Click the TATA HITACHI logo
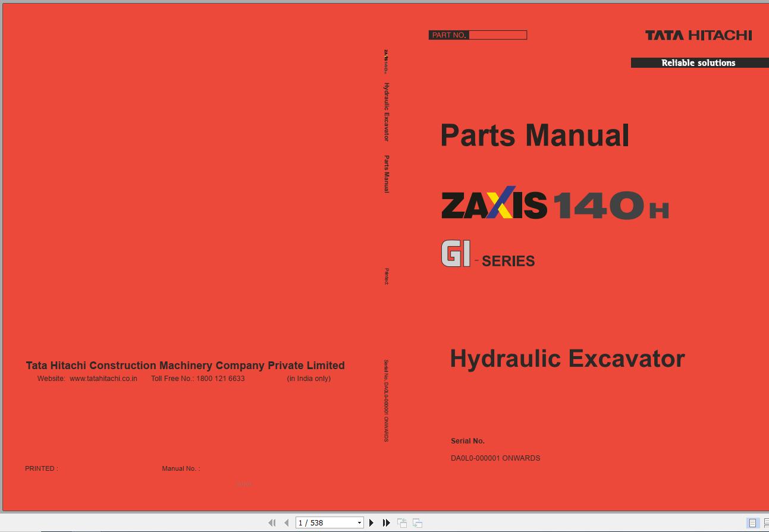 [698, 35]
